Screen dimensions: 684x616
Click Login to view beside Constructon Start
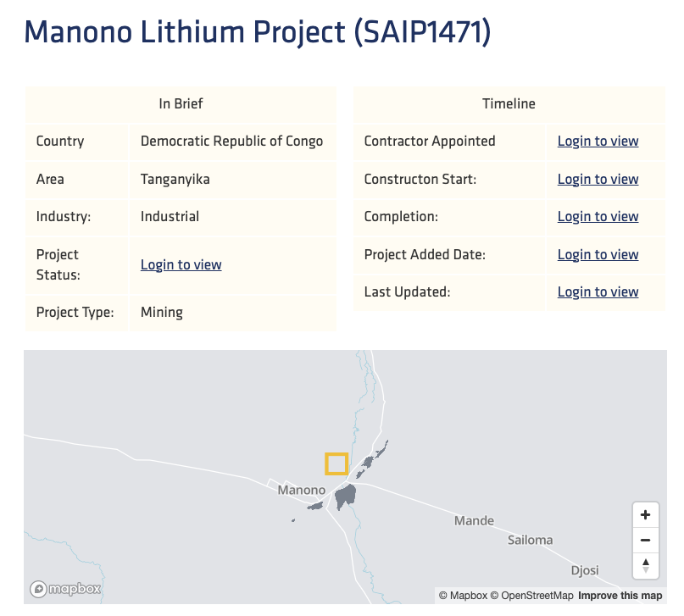[598, 179]
